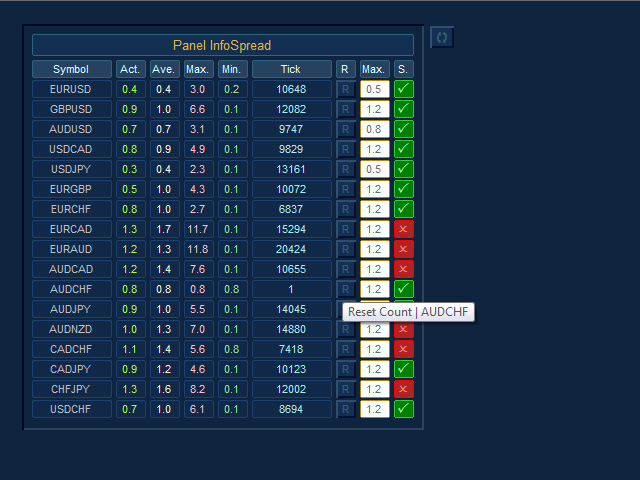Reset count for the USDCHF row
This screenshot has width=640, height=480.
pyautogui.click(x=346, y=409)
